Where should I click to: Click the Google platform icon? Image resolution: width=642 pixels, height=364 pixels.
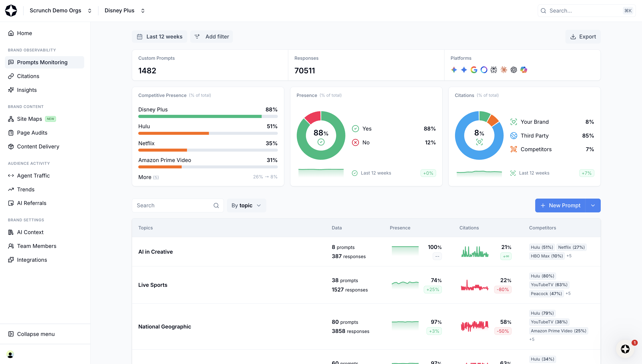474,70
